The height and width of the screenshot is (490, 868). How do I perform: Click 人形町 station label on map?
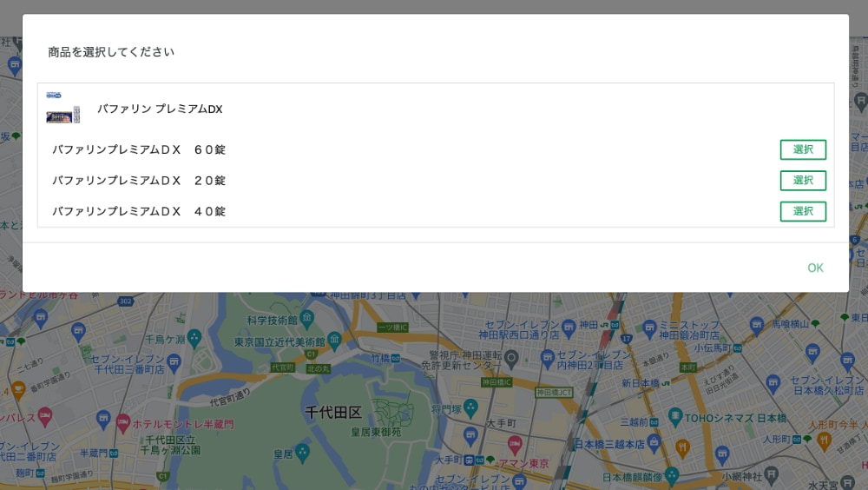[x=777, y=439]
